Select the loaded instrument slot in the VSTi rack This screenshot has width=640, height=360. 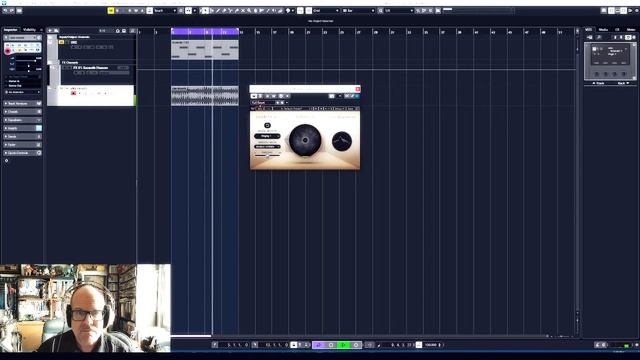610,60
